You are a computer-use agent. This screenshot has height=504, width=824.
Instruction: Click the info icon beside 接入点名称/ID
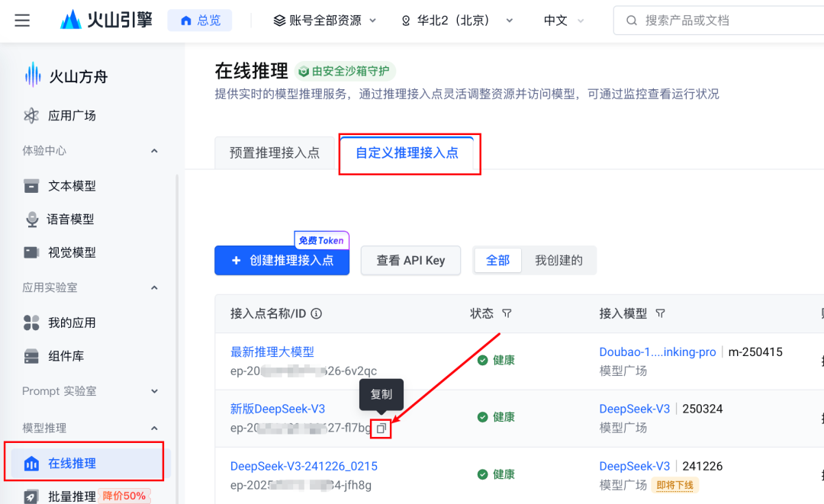(x=317, y=313)
